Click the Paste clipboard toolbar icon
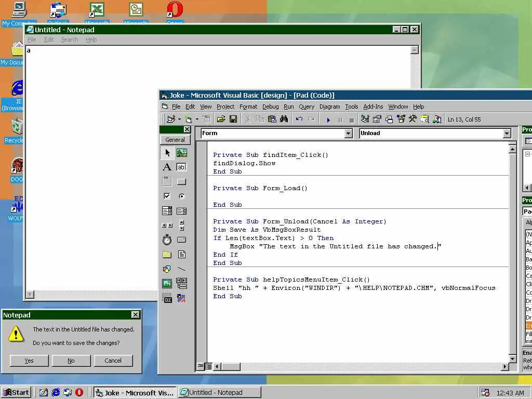 tap(272, 119)
